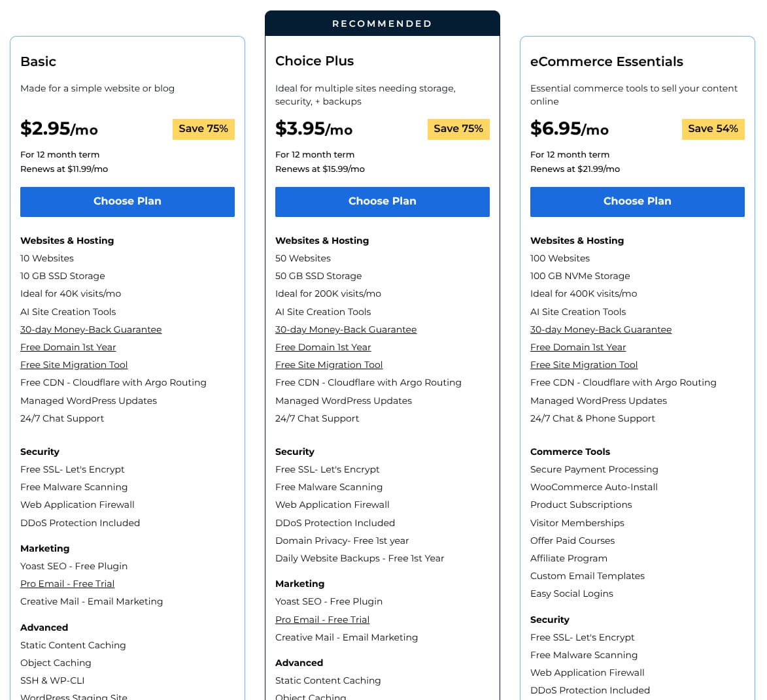Click the Choice Plus plan title
767x700 pixels.
315,61
